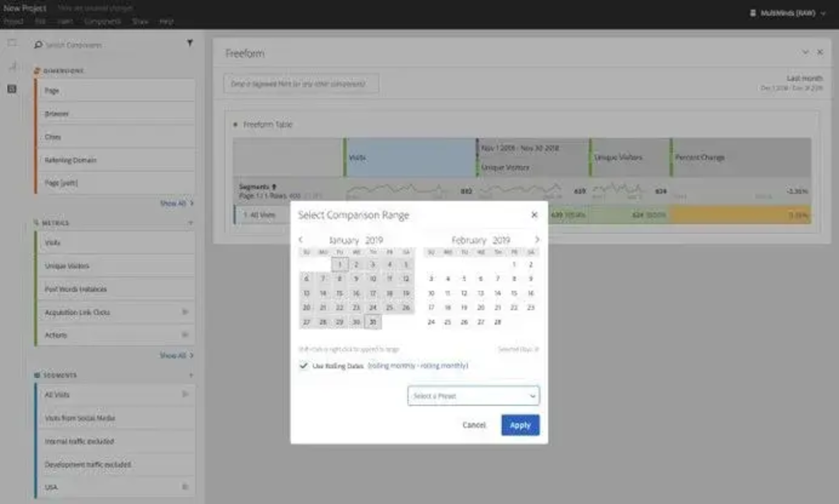Click the plus icon next to Metrics
The width and height of the screenshot is (839, 504).
(191, 223)
